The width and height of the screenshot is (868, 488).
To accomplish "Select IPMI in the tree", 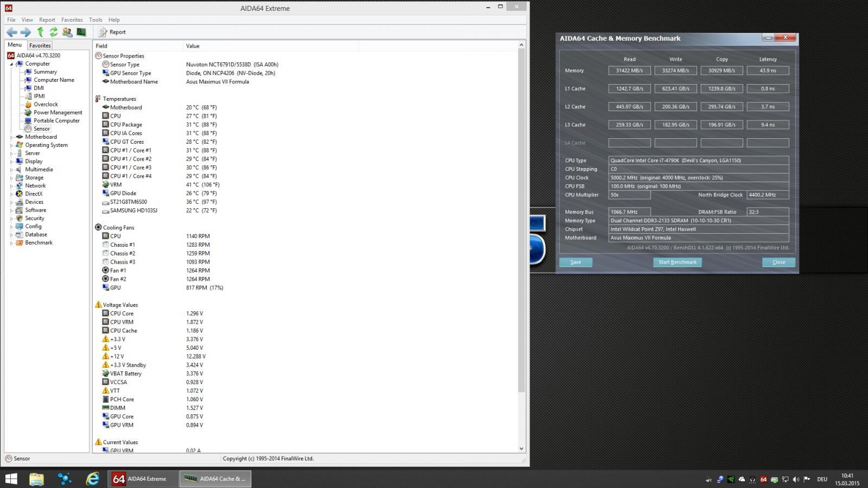I will pyautogui.click(x=39, y=96).
